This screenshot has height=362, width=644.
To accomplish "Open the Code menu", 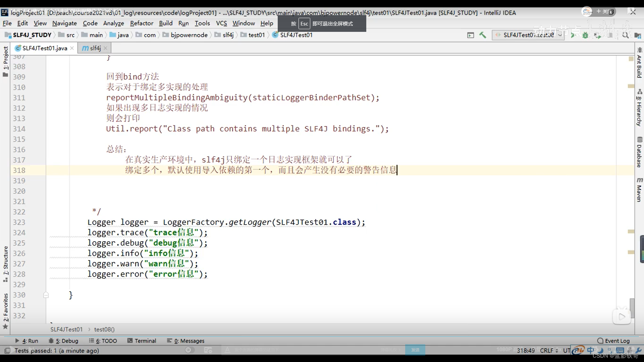I will pyautogui.click(x=90, y=23).
